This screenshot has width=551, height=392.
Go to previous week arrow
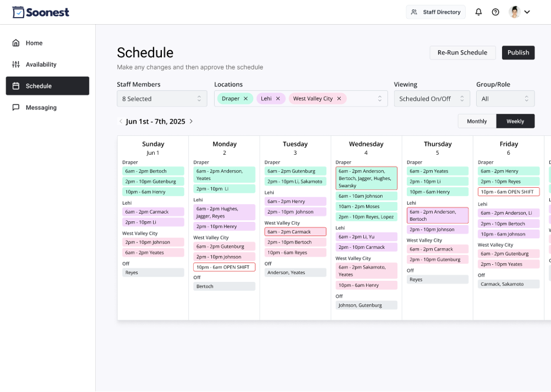tap(121, 121)
